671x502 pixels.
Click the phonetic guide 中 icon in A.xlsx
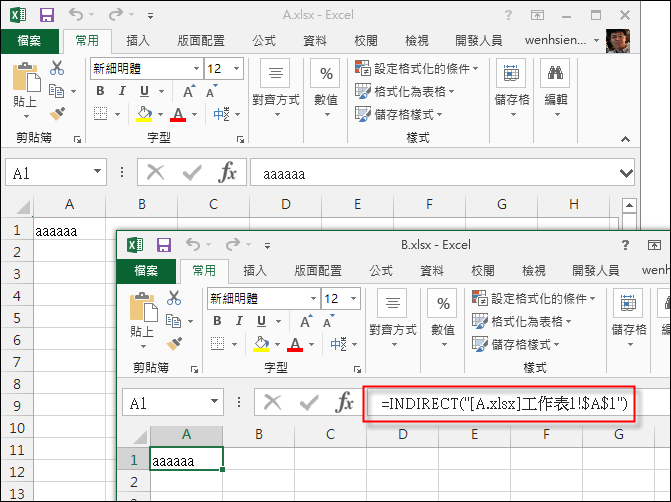222,114
